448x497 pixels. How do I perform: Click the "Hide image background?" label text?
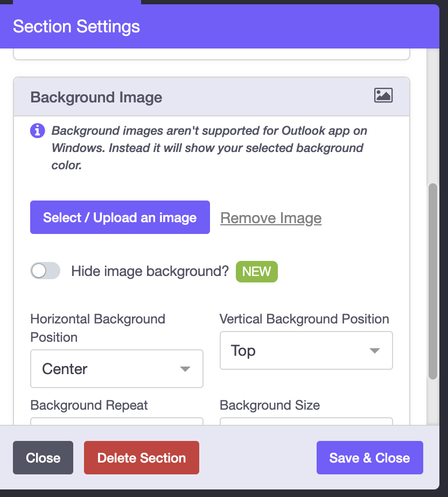(150, 271)
